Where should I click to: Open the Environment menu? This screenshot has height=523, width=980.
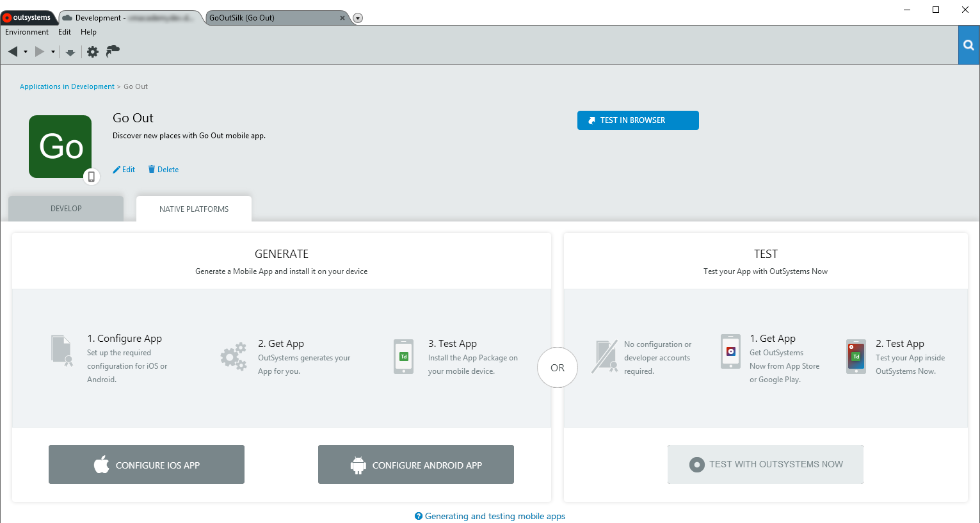26,31
